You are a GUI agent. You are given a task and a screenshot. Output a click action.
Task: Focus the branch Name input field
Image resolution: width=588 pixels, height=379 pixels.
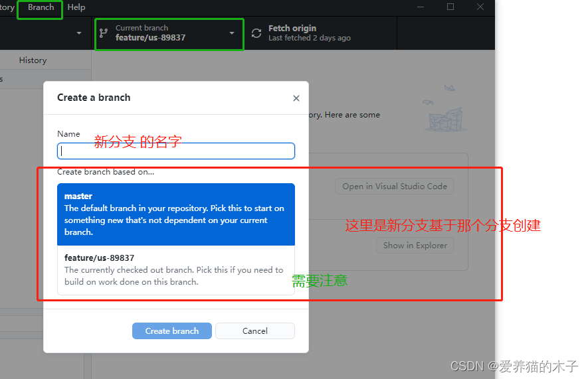tap(176, 151)
